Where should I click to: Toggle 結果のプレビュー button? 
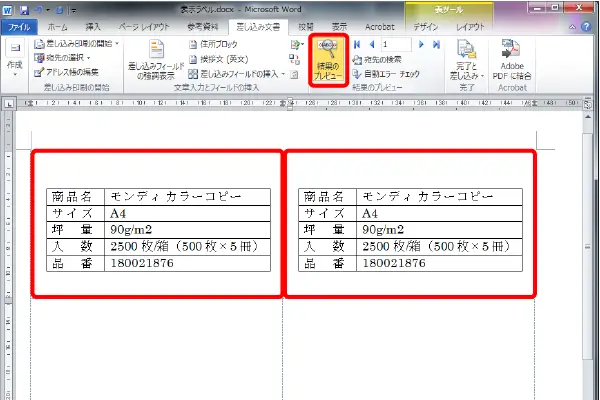(x=328, y=60)
